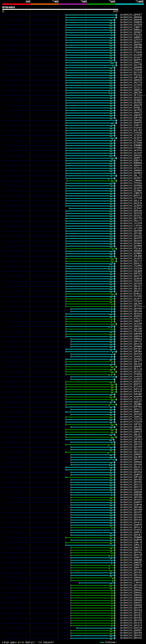The image size is (146, 644).
Task: Open the UniRef100_P93696 entry
Action: tap(131, 374)
